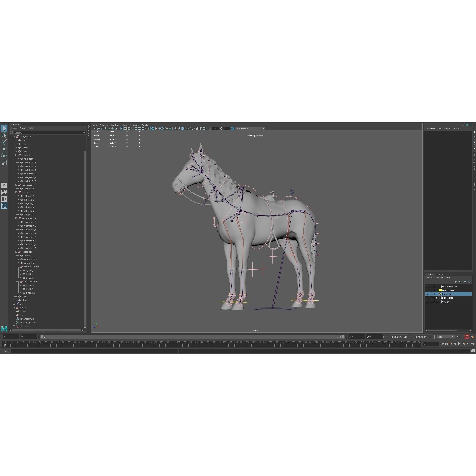The width and height of the screenshot is (476, 476).
Task: Toggle visibility of bones_layer
Action: (x=428, y=294)
